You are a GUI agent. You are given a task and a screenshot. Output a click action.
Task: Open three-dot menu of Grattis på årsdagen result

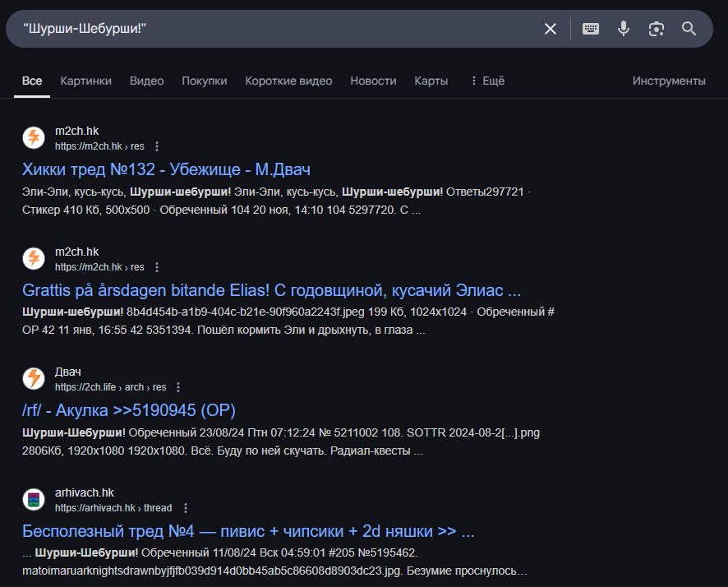[x=157, y=267]
